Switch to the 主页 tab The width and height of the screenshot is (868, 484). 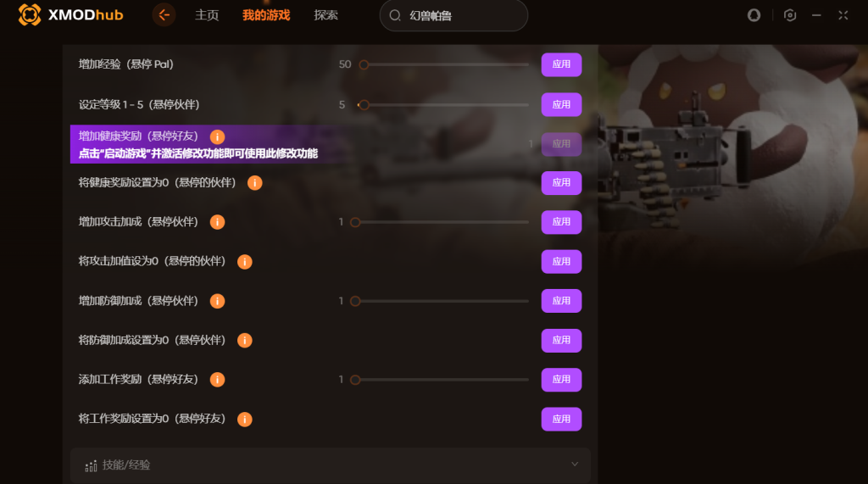click(207, 15)
